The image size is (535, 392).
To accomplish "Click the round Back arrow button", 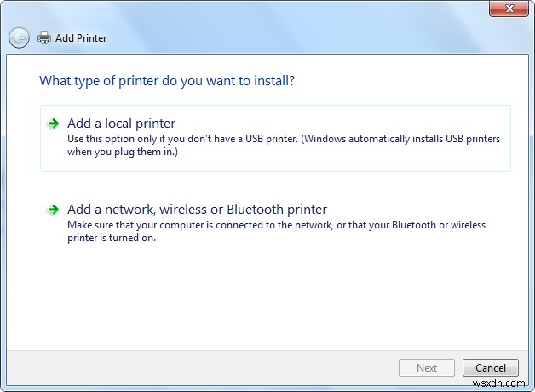I will 19,37.
